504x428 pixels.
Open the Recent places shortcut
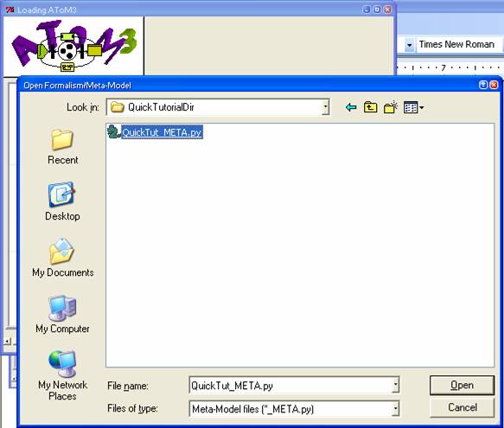click(x=63, y=147)
